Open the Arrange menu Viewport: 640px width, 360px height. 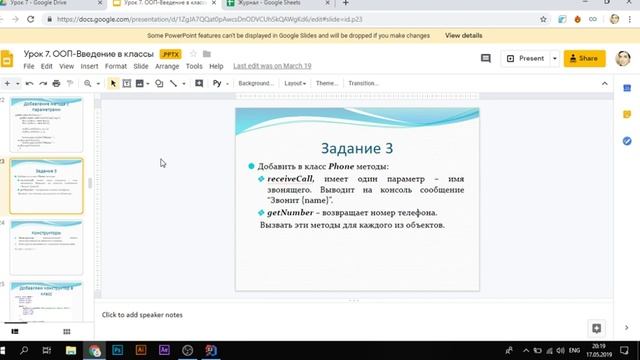click(167, 66)
